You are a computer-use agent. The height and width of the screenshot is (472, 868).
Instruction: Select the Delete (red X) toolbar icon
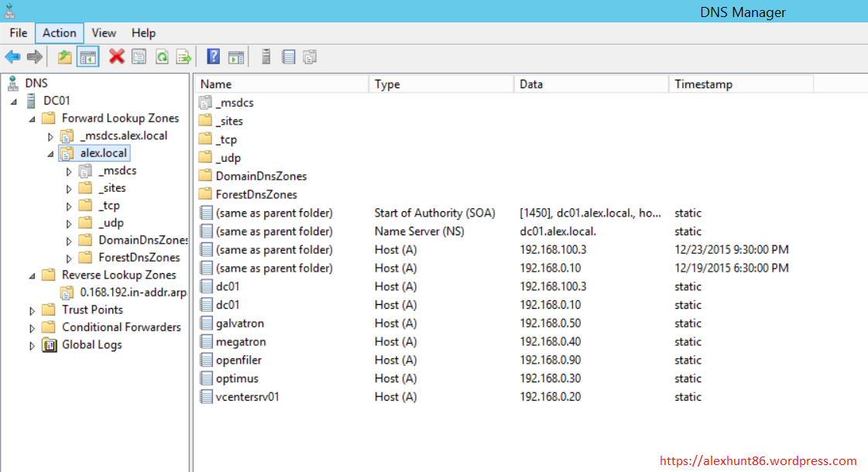point(115,56)
